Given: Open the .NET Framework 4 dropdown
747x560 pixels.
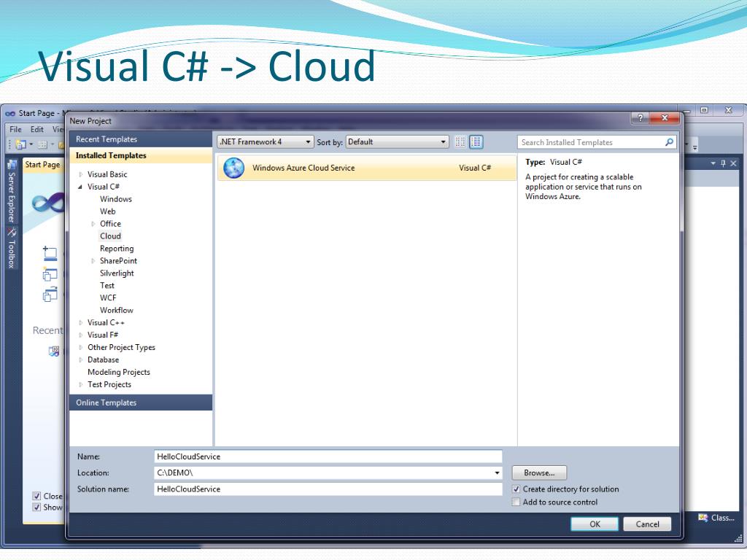Looking at the screenshot, I should (266, 142).
